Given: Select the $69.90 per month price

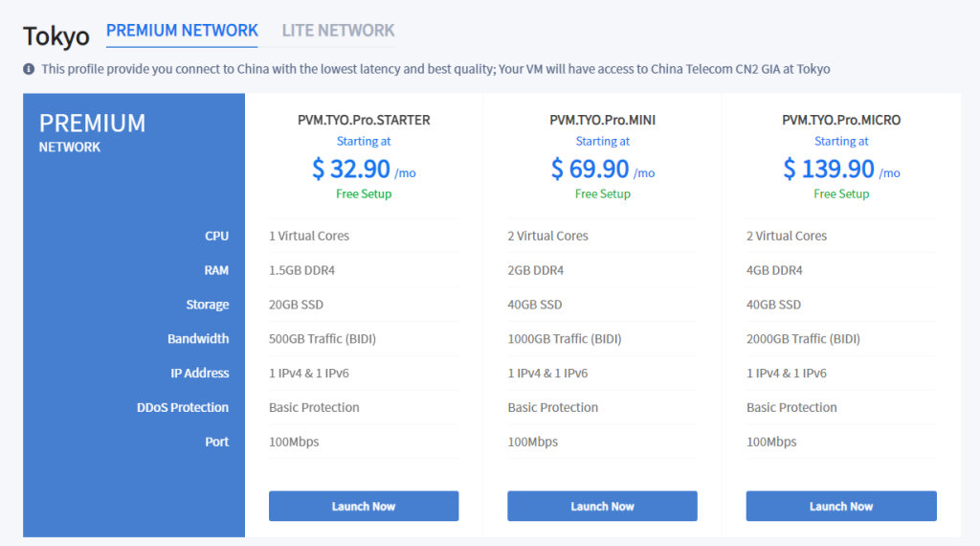Looking at the screenshot, I should (591, 170).
